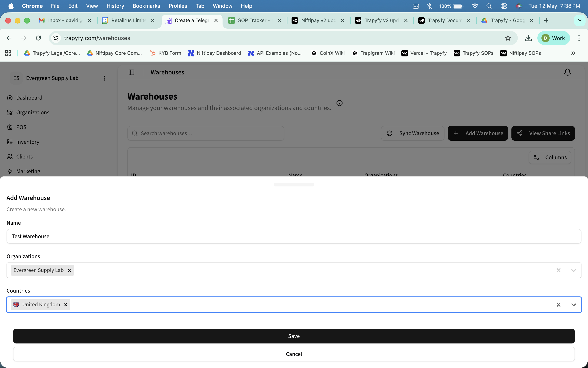Open the tab search dropdown
The image size is (588, 368).
pos(580,20)
